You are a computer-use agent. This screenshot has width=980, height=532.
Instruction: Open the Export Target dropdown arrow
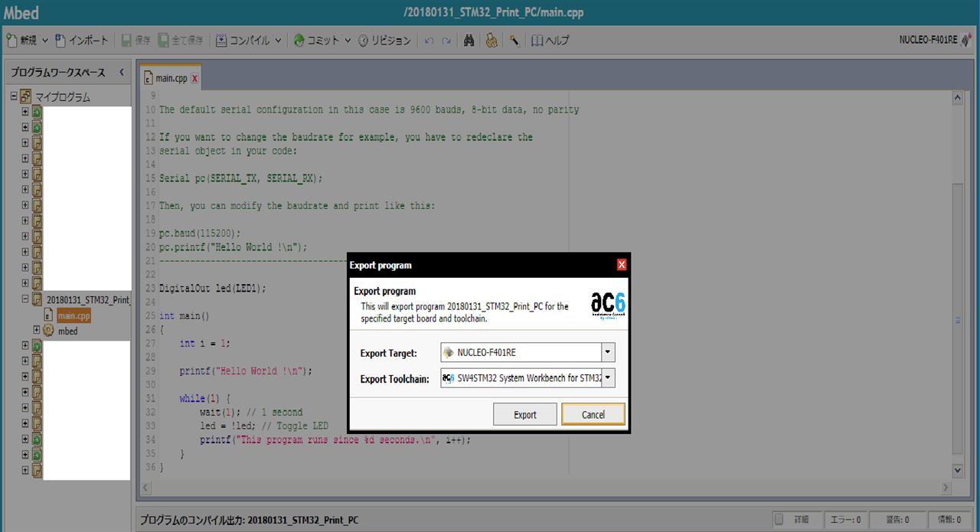(x=608, y=353)
